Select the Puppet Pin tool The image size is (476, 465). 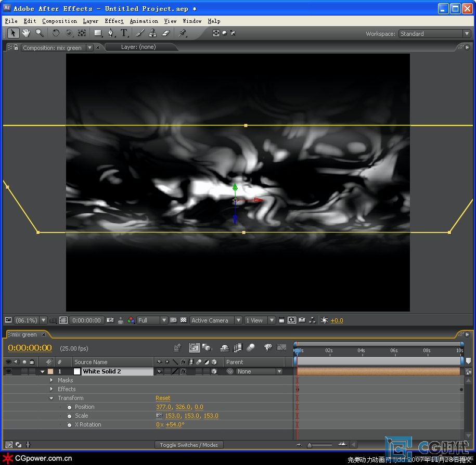click(182, 33)
